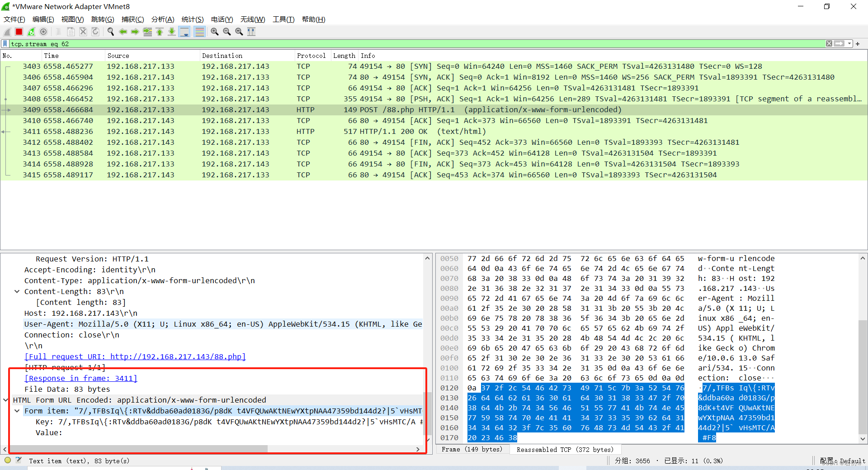The height and width of the screenshot is (470, 868).
Task: Click go to specified packet icon
Action: tap(147, 32)
